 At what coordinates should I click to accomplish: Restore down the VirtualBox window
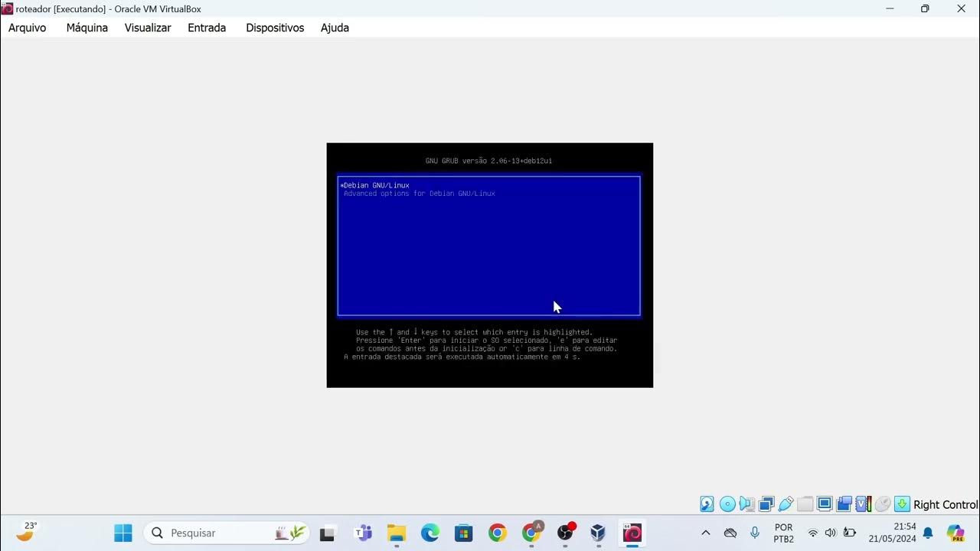point(925,9)
